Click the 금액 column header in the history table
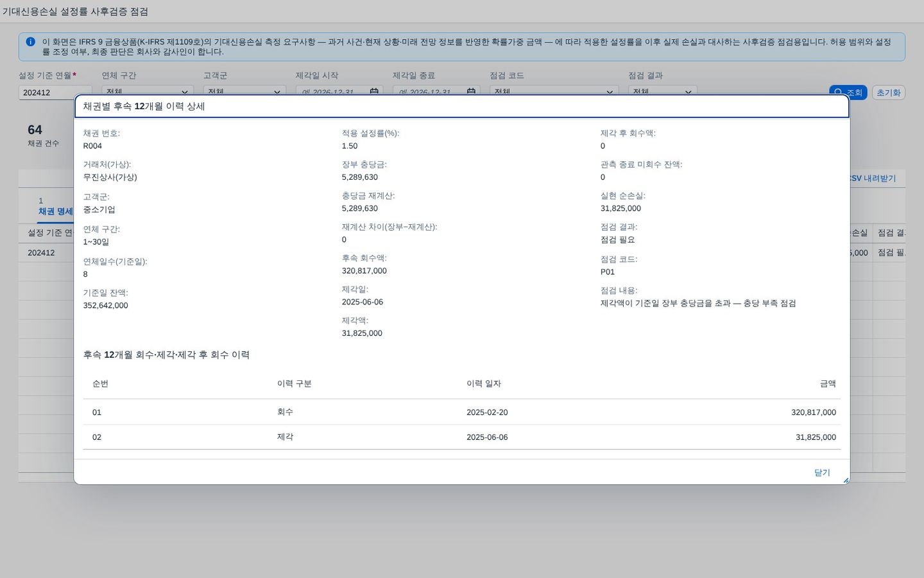 [828, 383]
